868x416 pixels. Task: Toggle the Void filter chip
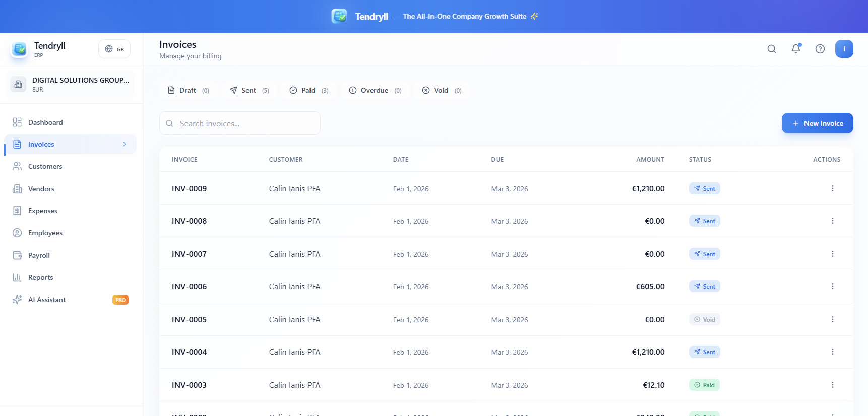pos(442,90)
